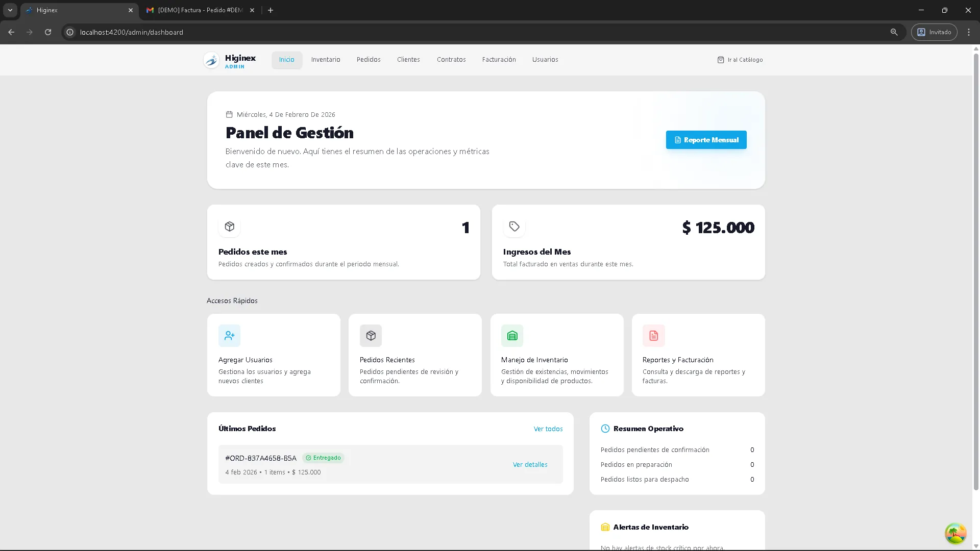Viewport: 980px width, 551px height.
Task: Open Pedidos este mes via package icon
Action: click(x=229, y=227)
